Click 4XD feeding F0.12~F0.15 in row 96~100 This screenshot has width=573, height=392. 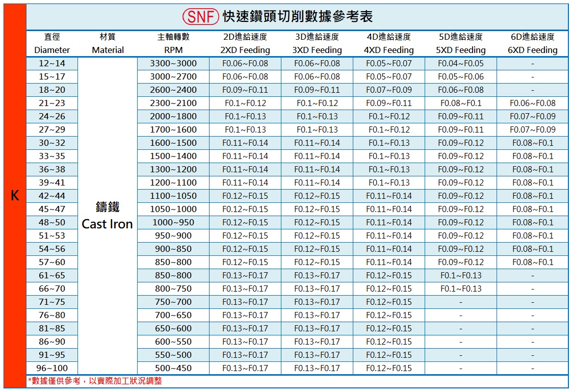pos(389,368)
